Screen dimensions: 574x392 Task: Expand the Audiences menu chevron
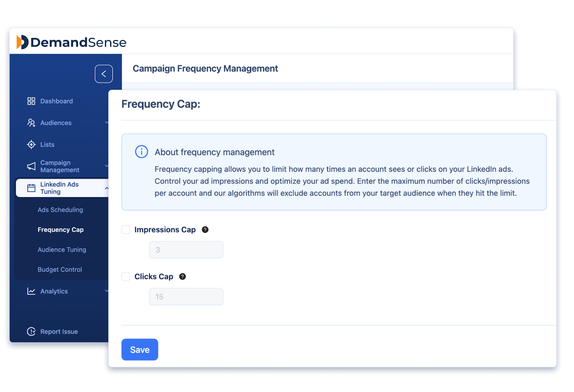coord(107,123)
